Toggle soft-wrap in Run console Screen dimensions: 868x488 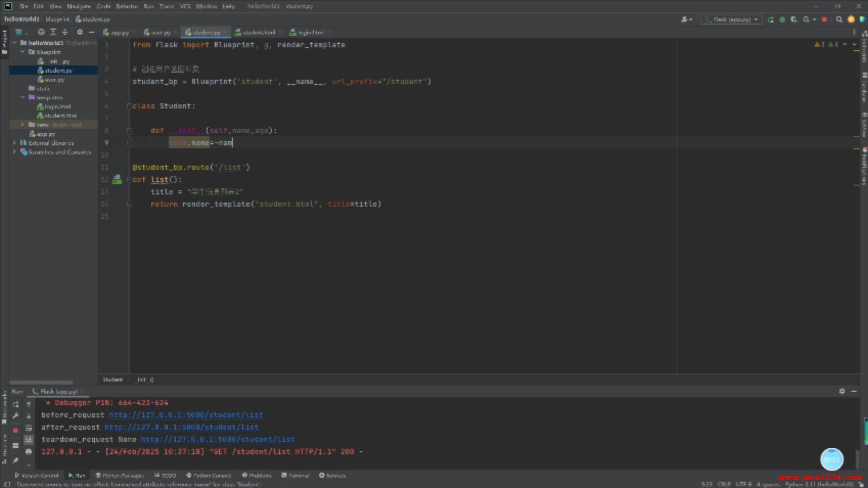tap(28, 427)
